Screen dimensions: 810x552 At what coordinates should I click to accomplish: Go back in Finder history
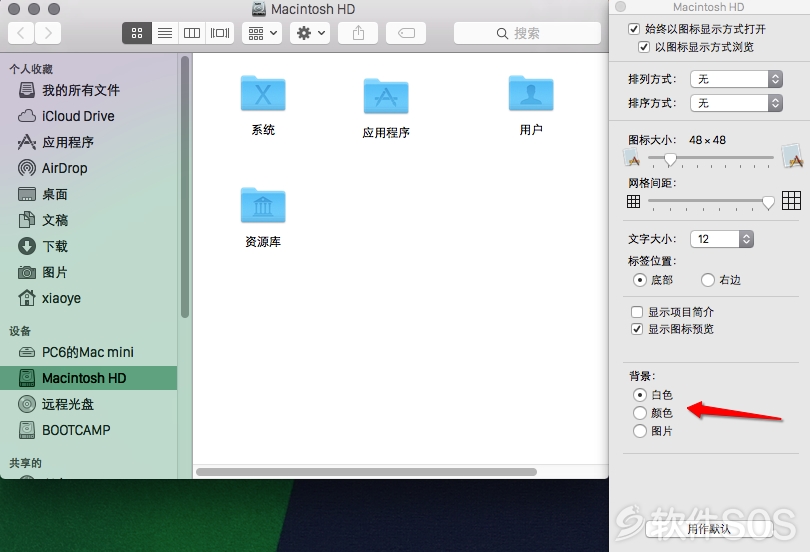21,34
